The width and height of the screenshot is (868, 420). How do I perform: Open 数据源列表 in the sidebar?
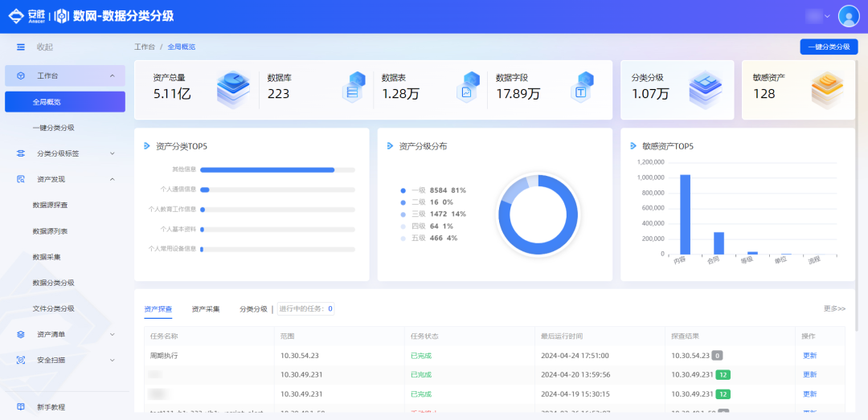50,231
